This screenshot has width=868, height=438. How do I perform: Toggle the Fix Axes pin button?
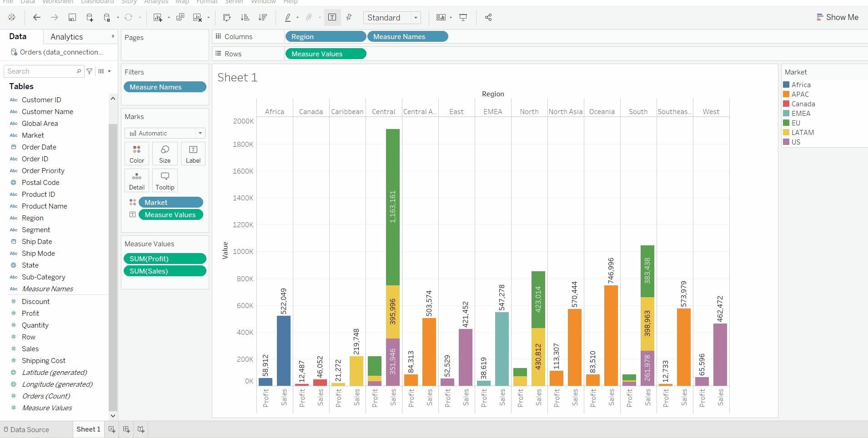pyautogui.click(x=349, y=18)
